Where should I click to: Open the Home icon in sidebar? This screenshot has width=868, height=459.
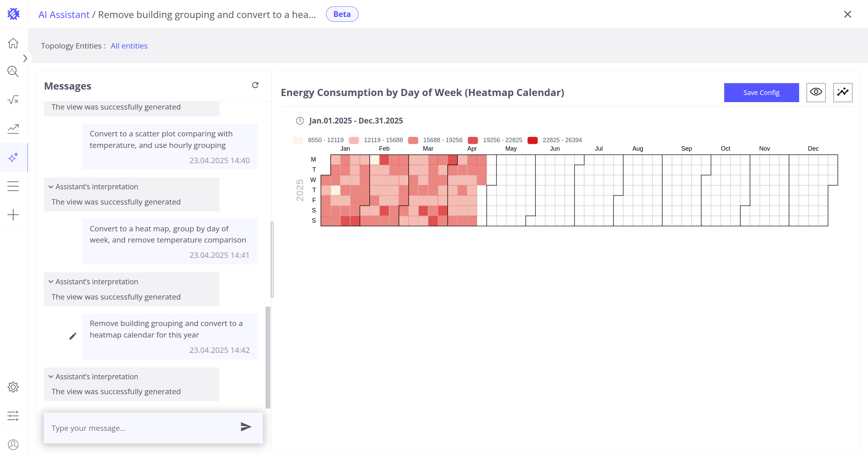tap(13, 43)
